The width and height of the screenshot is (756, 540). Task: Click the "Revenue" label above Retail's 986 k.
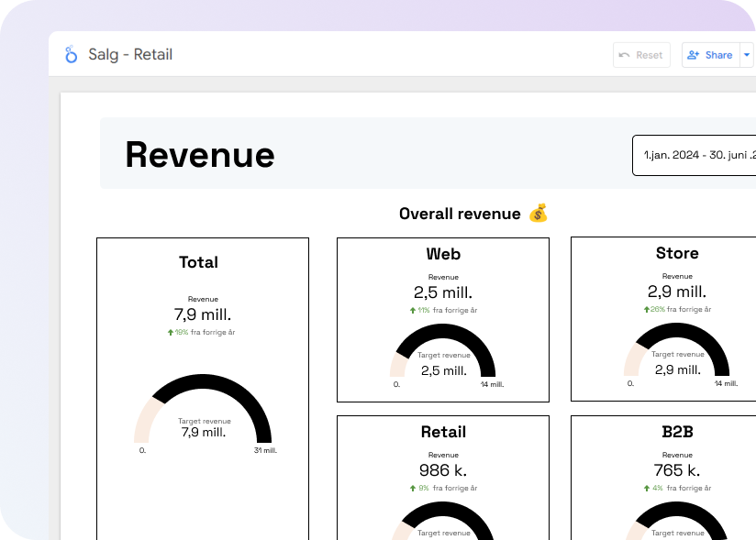click(x=443, y=456)
